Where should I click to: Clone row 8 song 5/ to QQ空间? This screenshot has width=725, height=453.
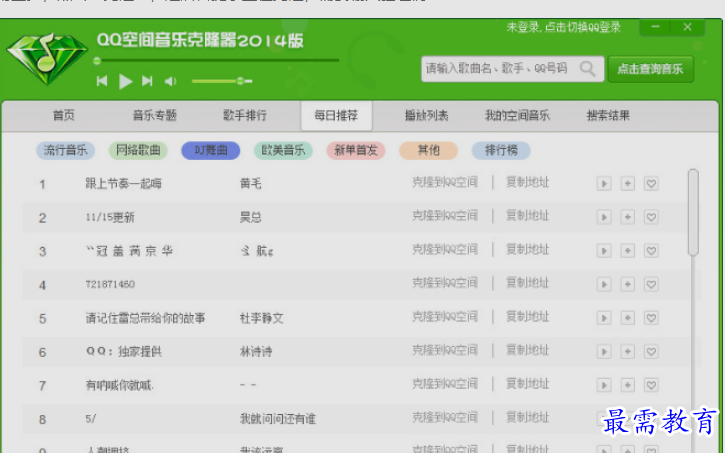point(445,417)
